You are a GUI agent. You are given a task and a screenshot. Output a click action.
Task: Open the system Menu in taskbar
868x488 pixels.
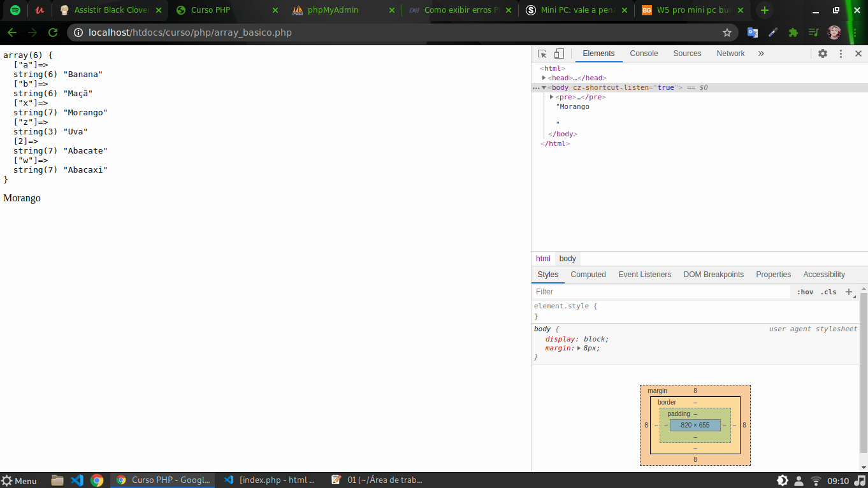point(19,480)
